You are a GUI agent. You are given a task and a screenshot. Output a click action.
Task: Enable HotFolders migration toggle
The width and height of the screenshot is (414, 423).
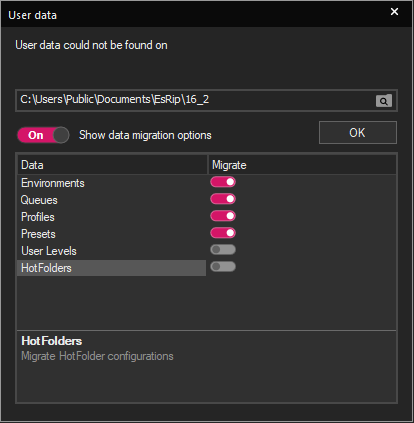click(x=223, y=267)
